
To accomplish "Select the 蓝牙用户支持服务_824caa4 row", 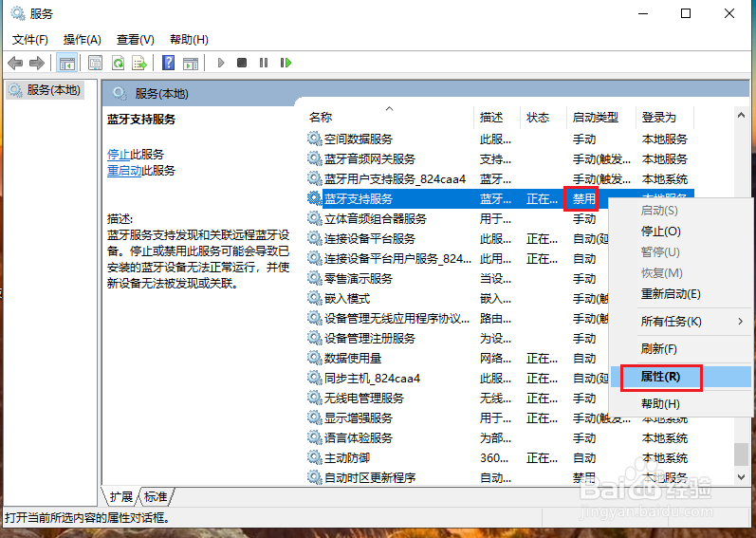I will pos(500,178).
